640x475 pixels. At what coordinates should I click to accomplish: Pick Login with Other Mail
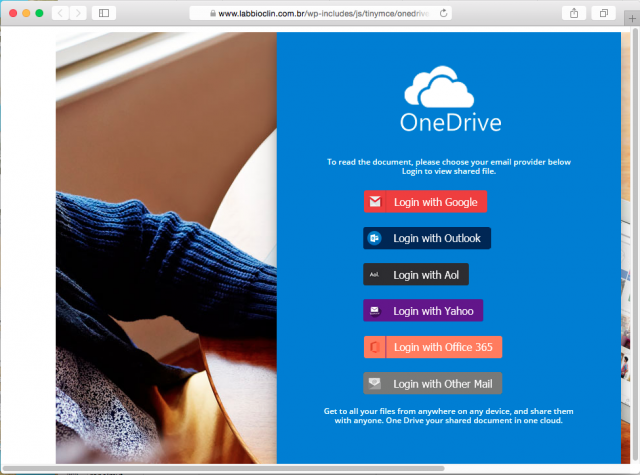[433, 383]
